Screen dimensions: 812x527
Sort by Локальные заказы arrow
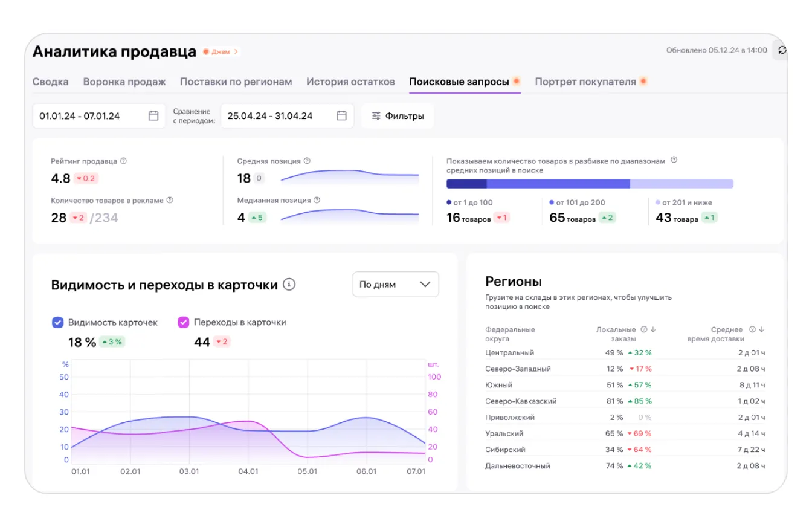[x=653, y=330]
